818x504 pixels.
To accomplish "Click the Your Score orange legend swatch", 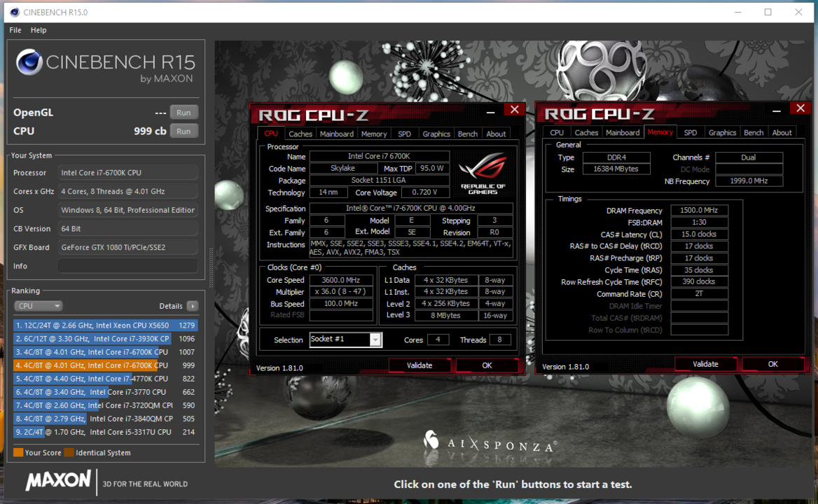I will (x=18, y=452).
